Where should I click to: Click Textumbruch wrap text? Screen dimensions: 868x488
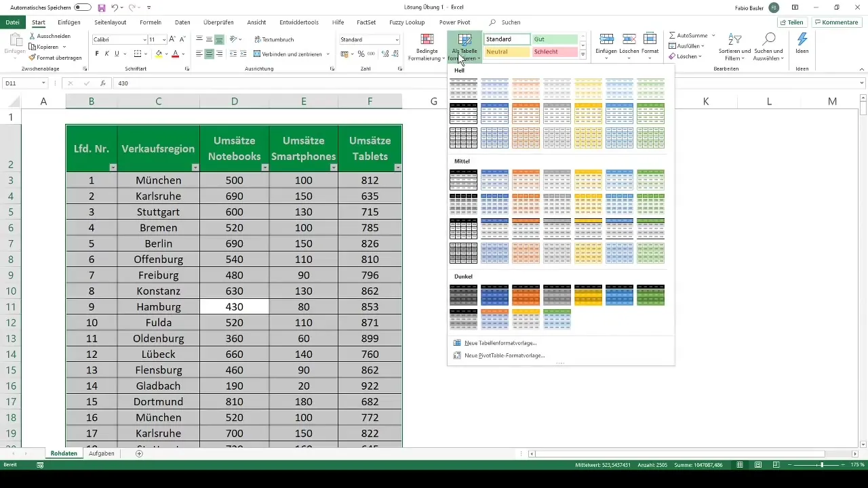tap(274, 39)
